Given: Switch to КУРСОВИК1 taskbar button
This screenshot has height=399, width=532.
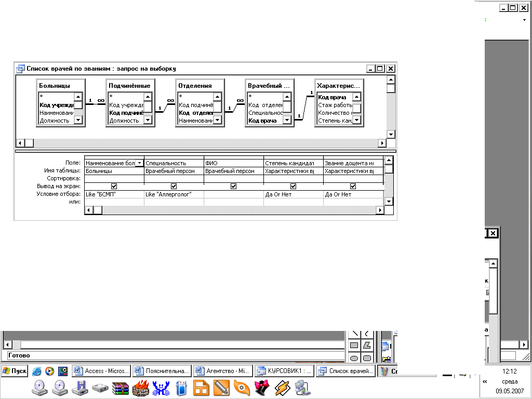Looking at the screenshot, I should pyautogui.click(x=284, y=371).
